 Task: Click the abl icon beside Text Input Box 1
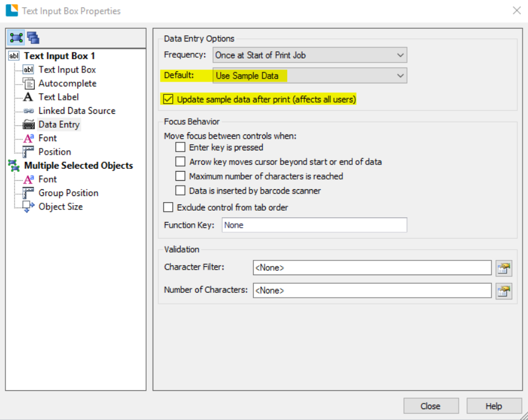click(14, 55)
